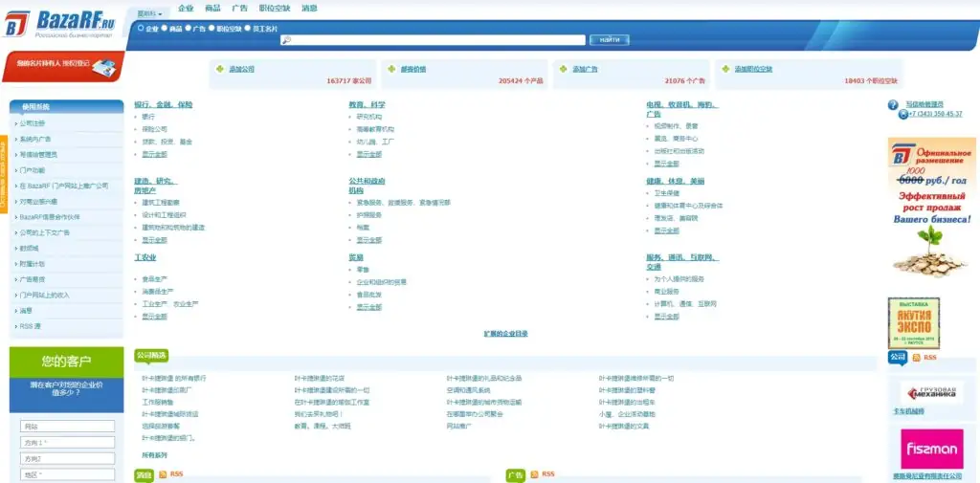
Task: Open the 公司注册 sidebar link
Action: [x=33, y=123]
